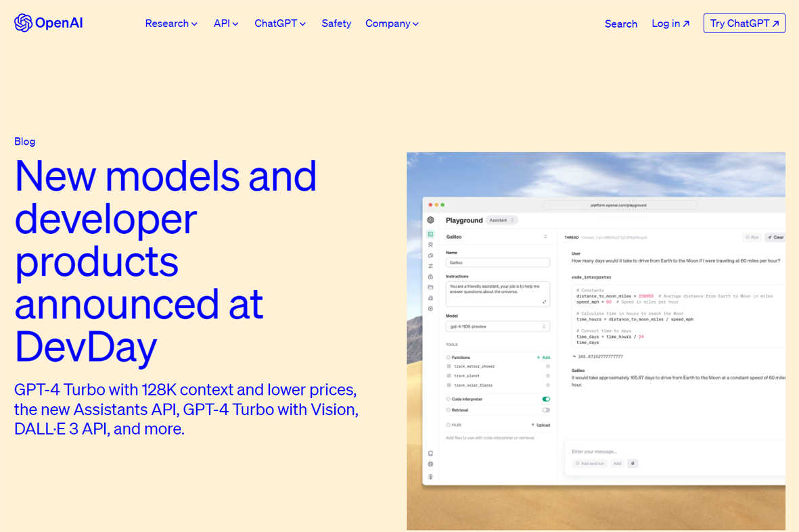Open the Model dropdown showing gpt-4-1106-preview
This screenshot has width=799, height=532.
click(498, 326)
